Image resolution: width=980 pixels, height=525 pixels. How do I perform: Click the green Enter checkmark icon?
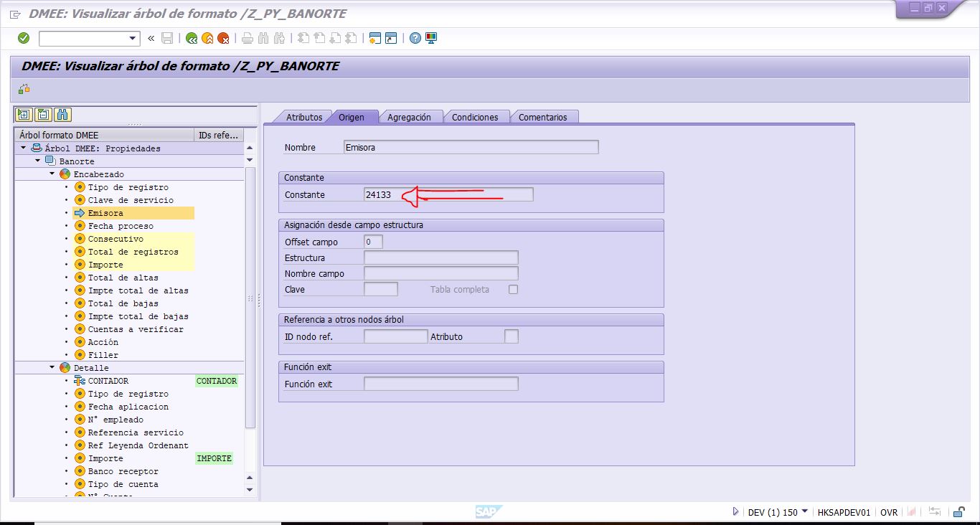click(x=24, y=38)
